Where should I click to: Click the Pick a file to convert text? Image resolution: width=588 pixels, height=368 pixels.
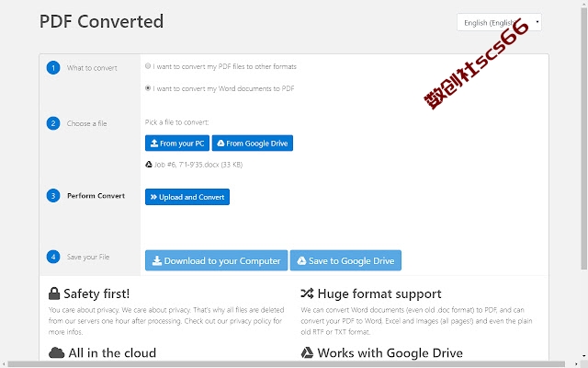[x=176, y=122]
